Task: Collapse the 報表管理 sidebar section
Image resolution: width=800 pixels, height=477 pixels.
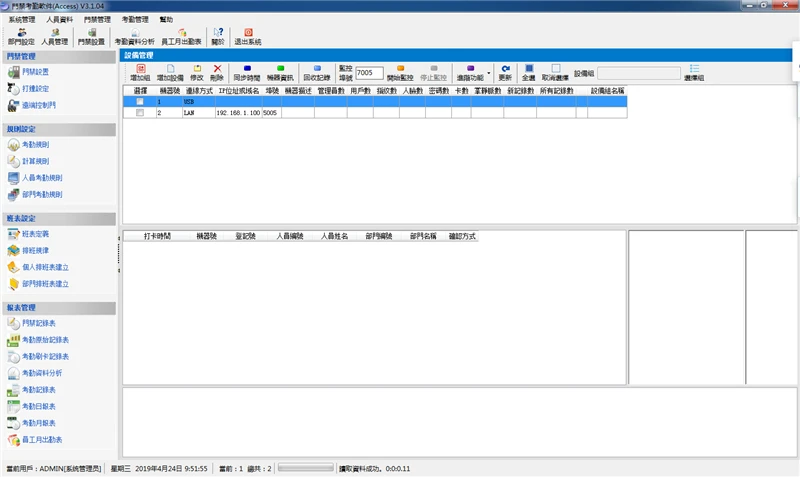Action: click(59, 308)
